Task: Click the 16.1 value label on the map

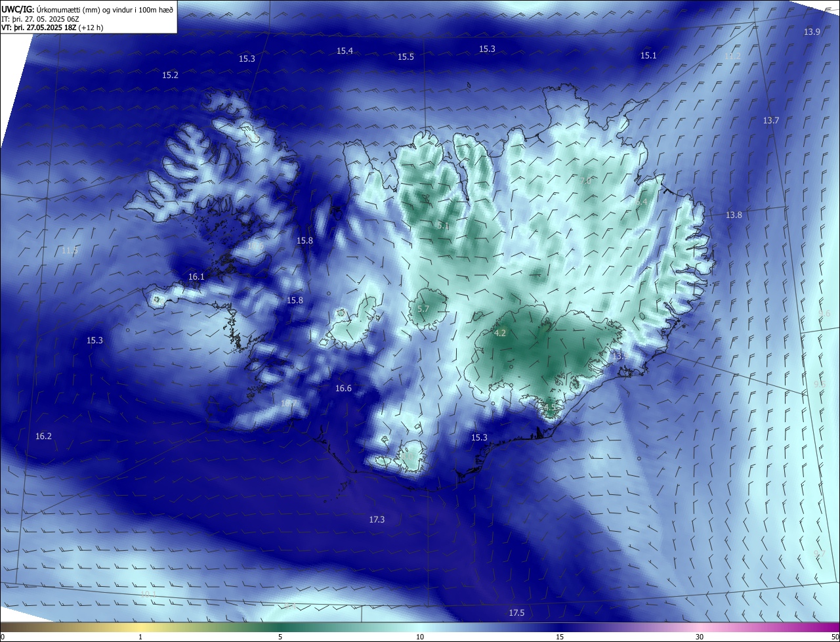Action: click(196, 277)
